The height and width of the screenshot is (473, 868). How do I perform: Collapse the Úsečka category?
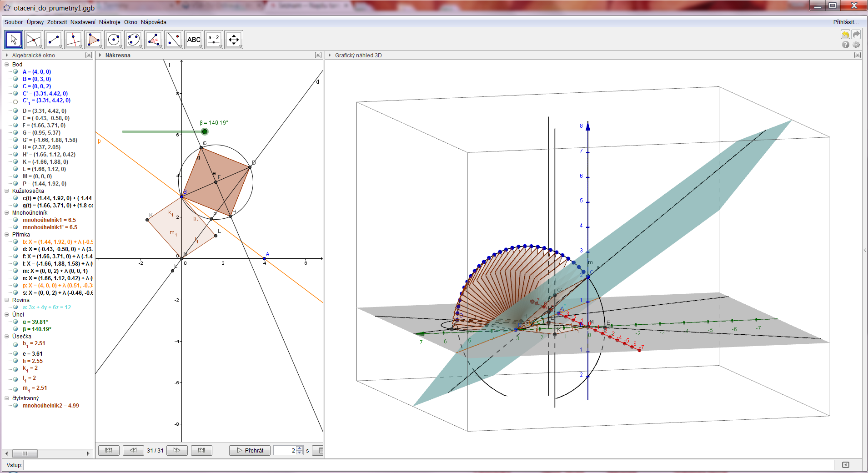(7, 337)
